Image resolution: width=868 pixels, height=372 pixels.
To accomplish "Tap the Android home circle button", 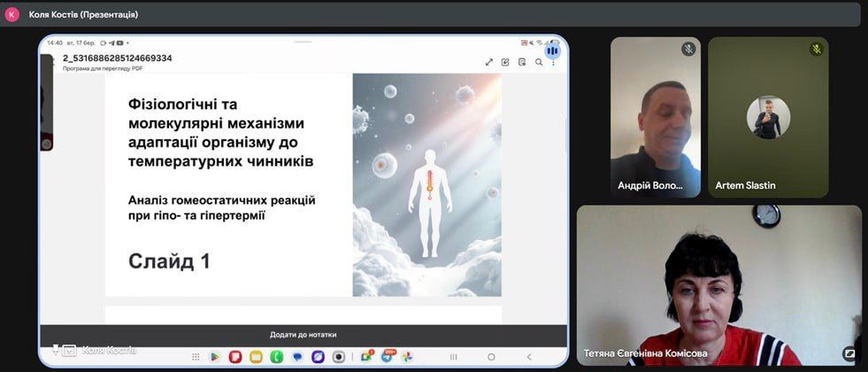I will click(x=494, y=357).
